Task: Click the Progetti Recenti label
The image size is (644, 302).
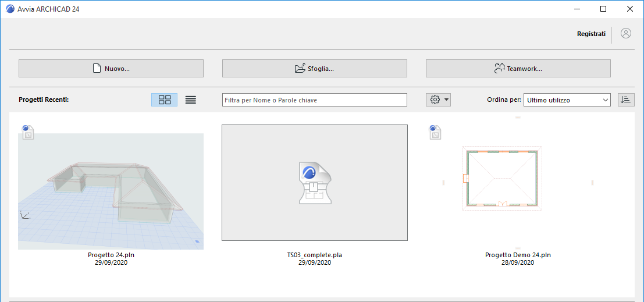Action: (44, 100)
